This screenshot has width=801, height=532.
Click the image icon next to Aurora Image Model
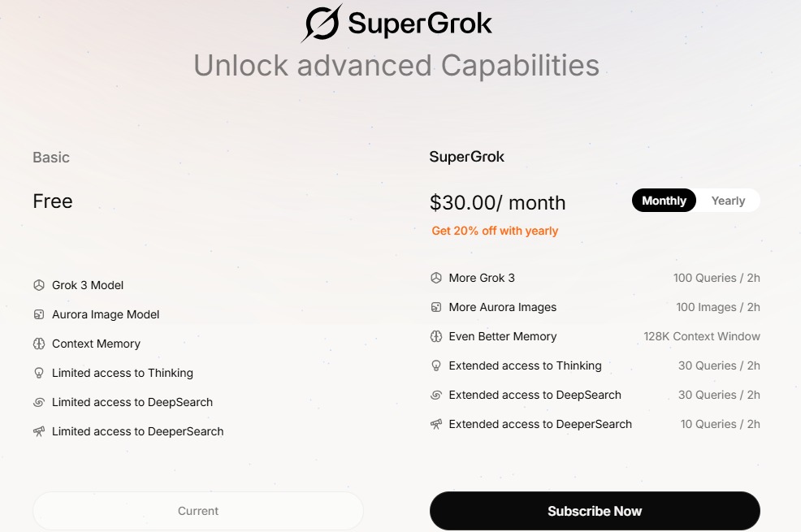(x=38, y=314)
